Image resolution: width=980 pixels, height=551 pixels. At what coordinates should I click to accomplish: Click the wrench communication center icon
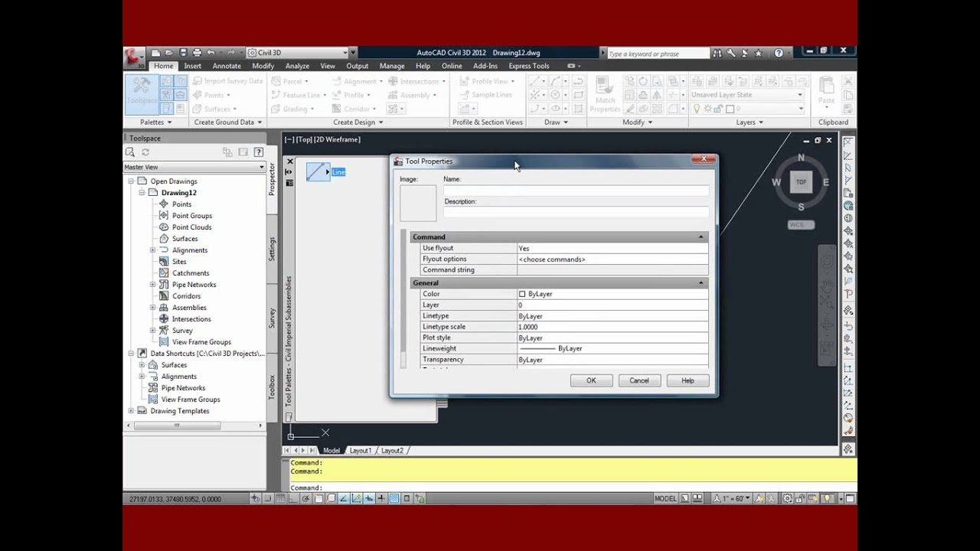point(731,53)
